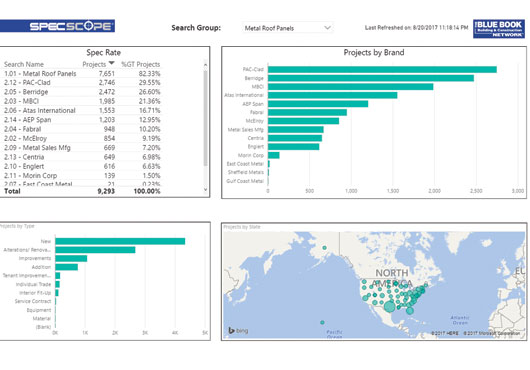The height and width of the screenshot is (370, 530).
Task: Click the Search Name column header
Action: click(24, 64)
